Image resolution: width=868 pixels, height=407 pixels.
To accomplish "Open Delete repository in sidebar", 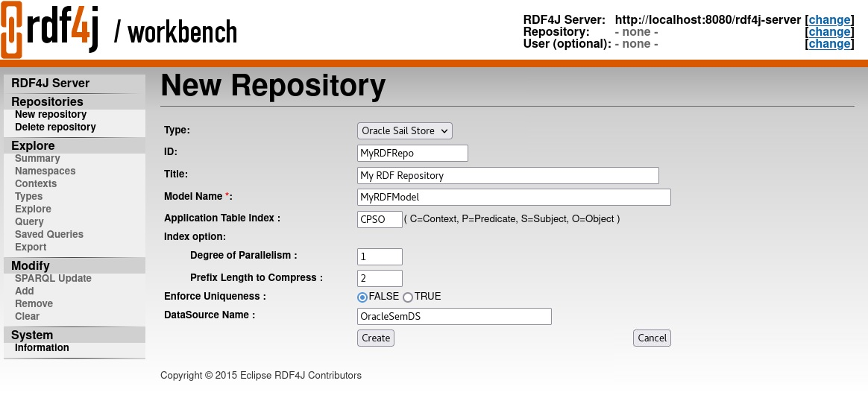I will 55,127.
